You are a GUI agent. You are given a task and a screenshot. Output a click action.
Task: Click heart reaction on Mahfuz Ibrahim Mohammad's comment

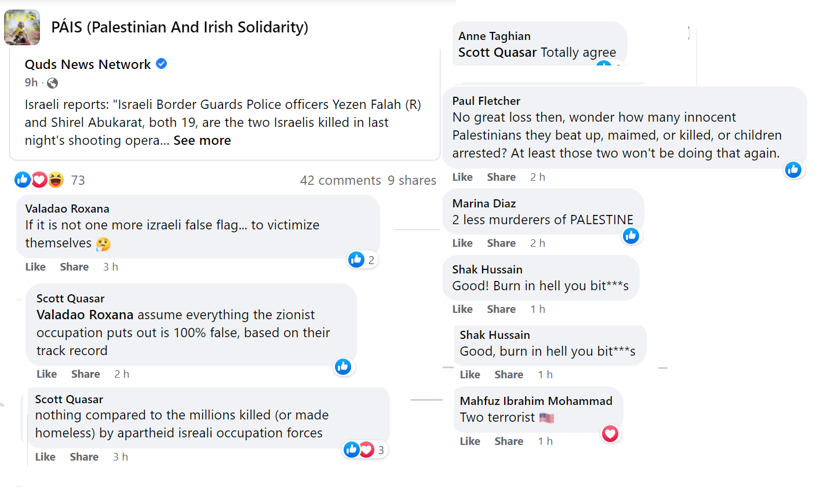(x=610, y=433)
